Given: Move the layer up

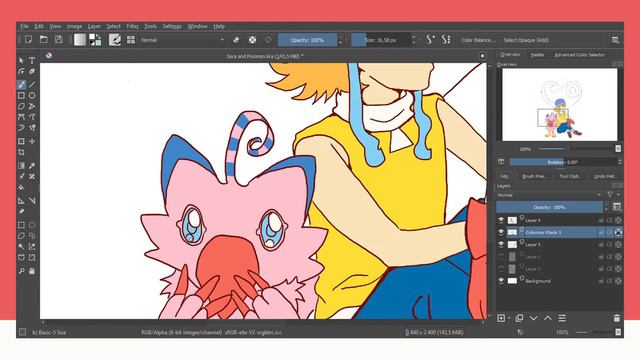Looking at the screenshot, I should [x=548, y=318].
